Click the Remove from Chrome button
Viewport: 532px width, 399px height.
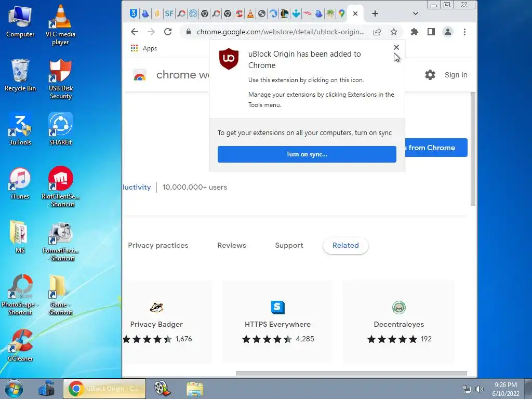click(436, 148)
